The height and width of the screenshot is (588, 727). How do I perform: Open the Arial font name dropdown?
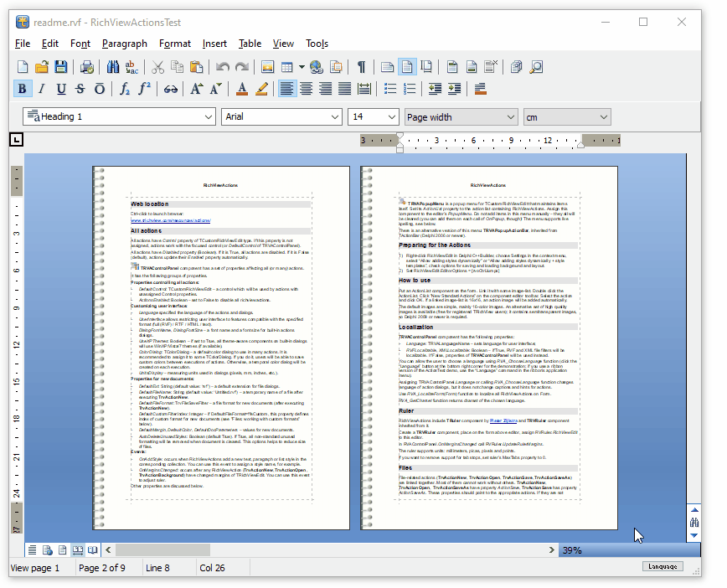pyautogui.click(x=335, y=117)
